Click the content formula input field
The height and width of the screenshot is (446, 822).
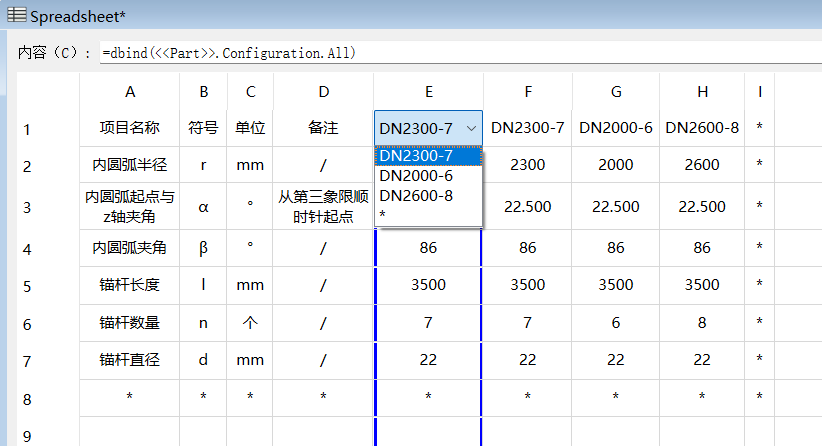point(460,53)
